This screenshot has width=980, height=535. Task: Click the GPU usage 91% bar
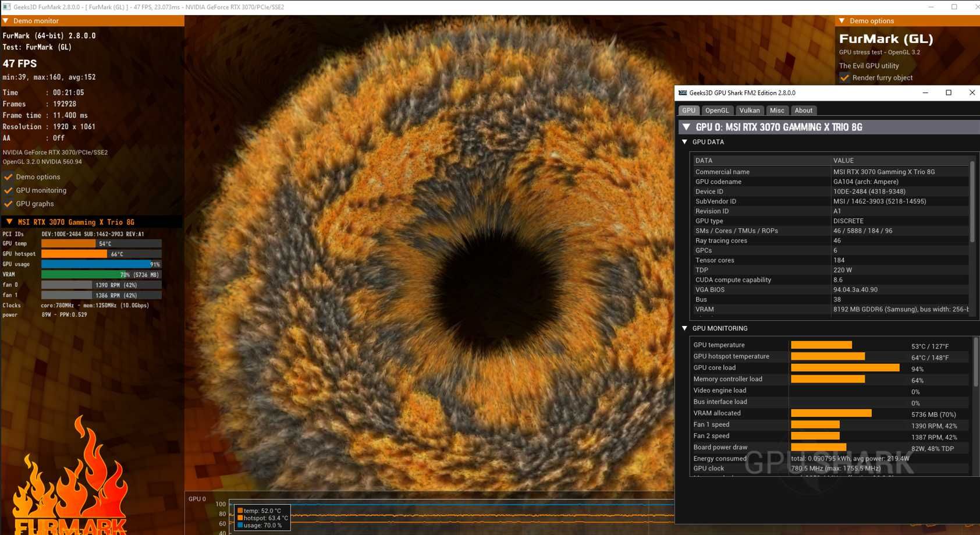101,264
